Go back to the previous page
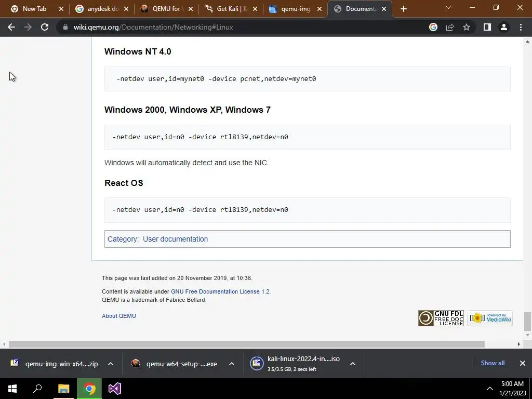 pos(11,27)
